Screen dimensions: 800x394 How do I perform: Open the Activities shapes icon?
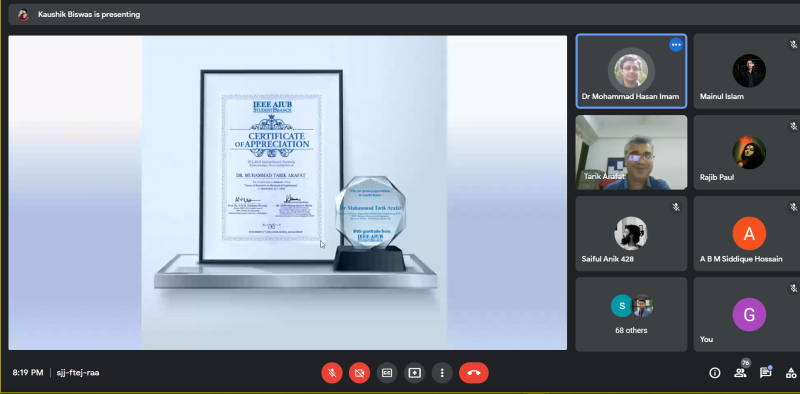(x=791, y=373)
